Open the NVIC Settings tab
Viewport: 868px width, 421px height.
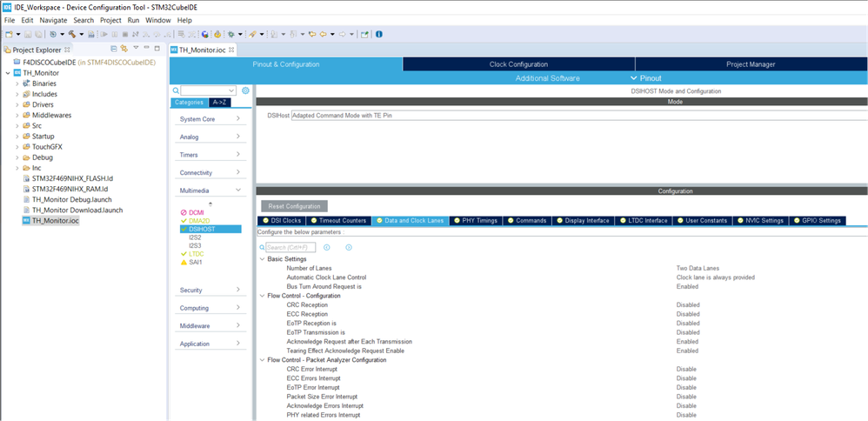759,220
